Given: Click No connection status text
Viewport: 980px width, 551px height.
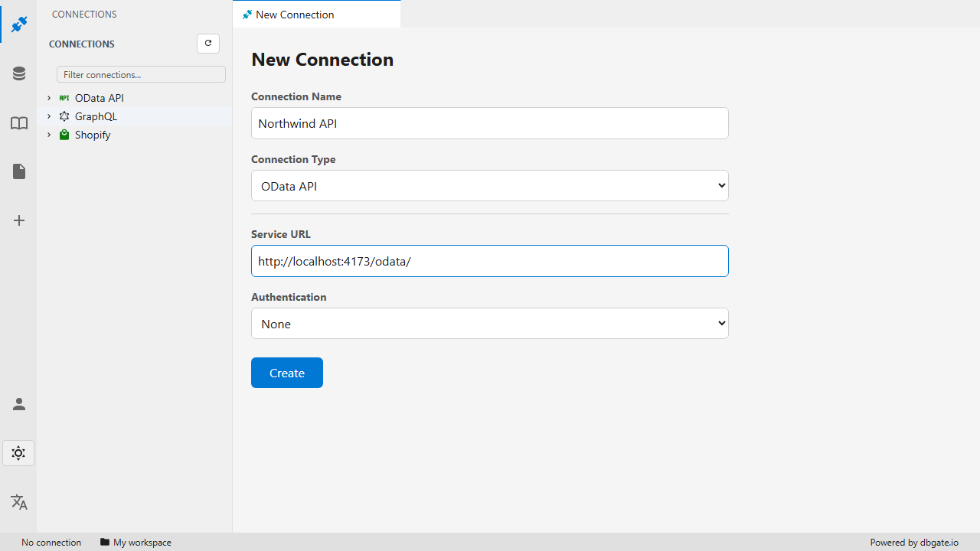Looking at the screenshot, I should 51,542.
